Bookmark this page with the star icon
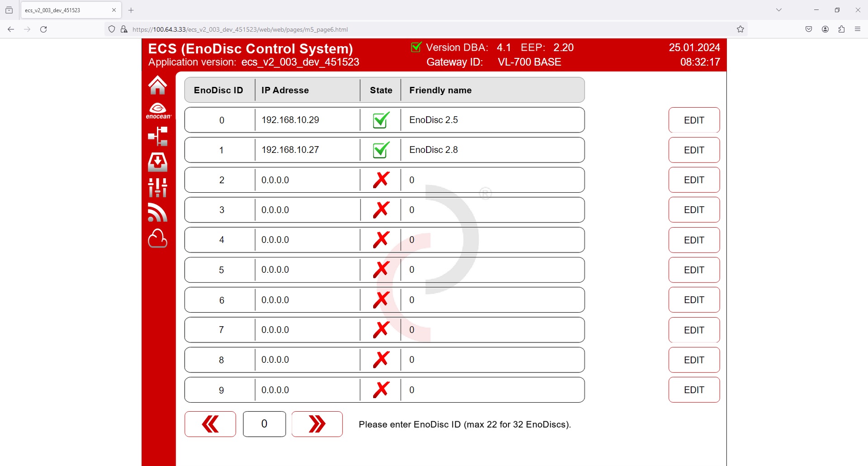 pyautogui.click(x=740, y=29)
